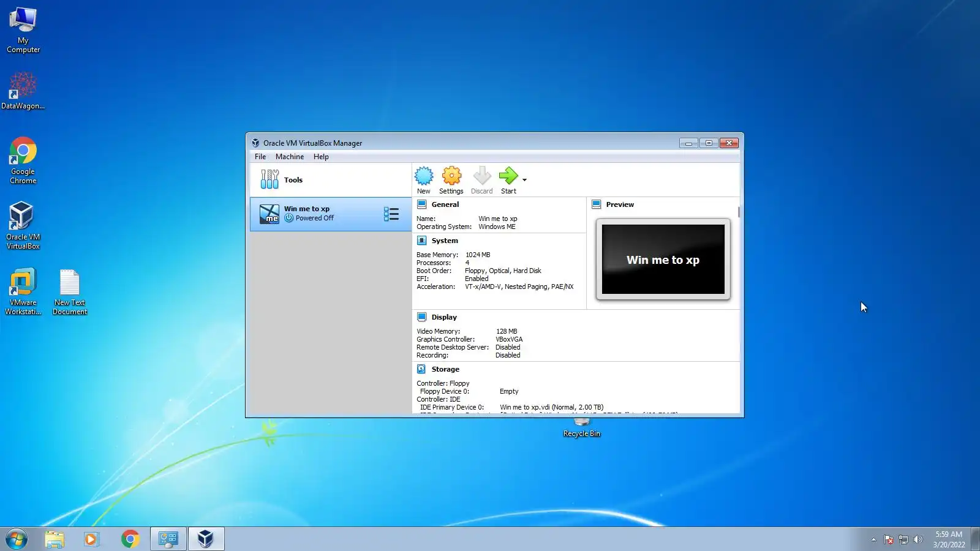Click the Acceleration value text
980x551 pixels.
tap(519, 287)
